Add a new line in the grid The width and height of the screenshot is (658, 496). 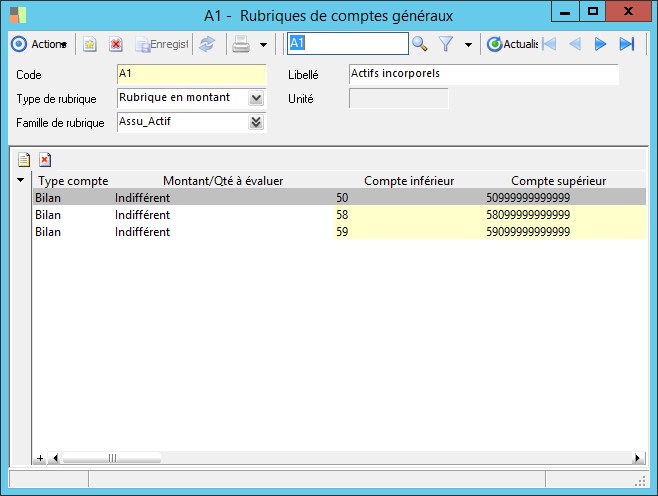tap(24, 159)
